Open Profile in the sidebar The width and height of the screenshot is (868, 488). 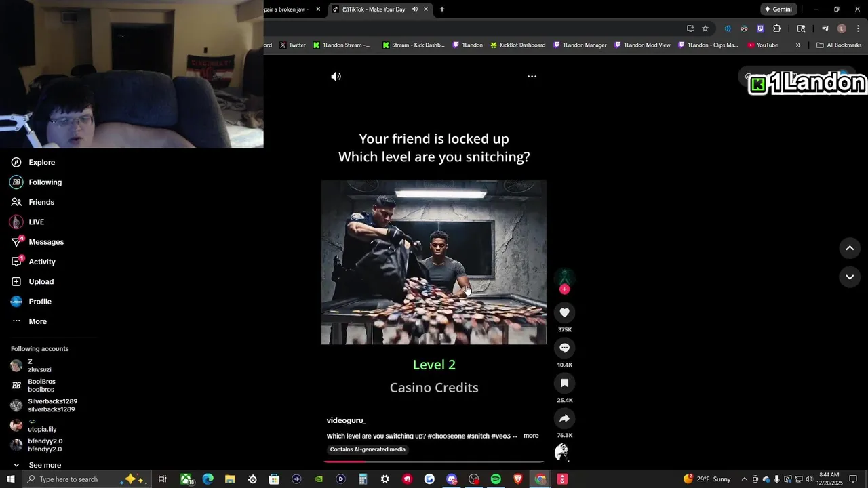31,302
